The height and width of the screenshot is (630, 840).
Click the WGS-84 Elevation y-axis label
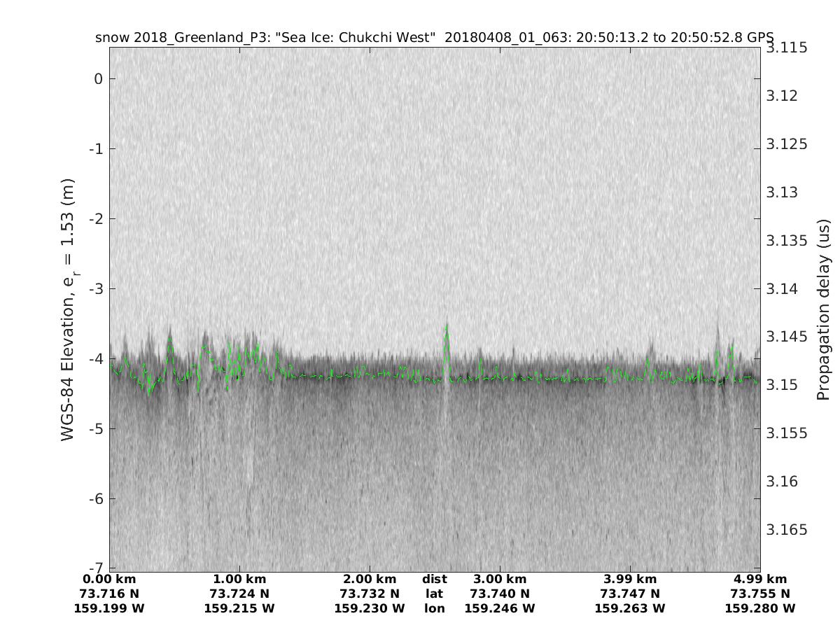(x=68, y=309)
